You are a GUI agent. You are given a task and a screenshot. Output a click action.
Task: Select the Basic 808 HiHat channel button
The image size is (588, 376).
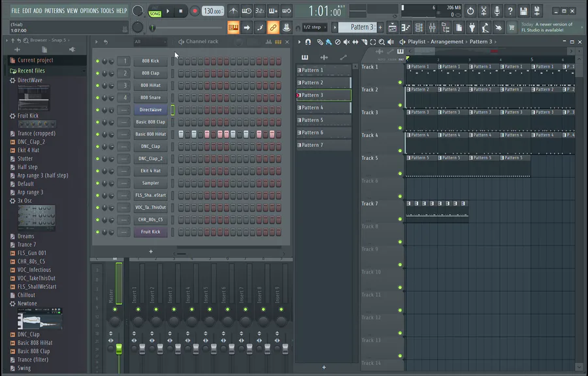click(x=150, y=134)
